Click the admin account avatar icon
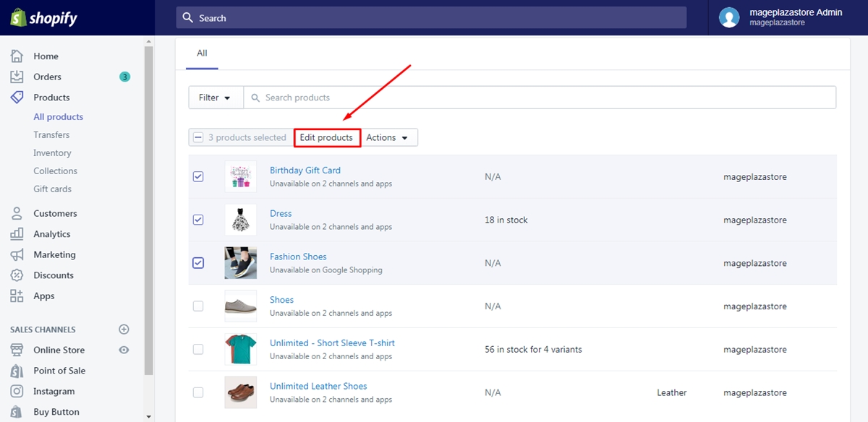868x422 pixels. 729,17
